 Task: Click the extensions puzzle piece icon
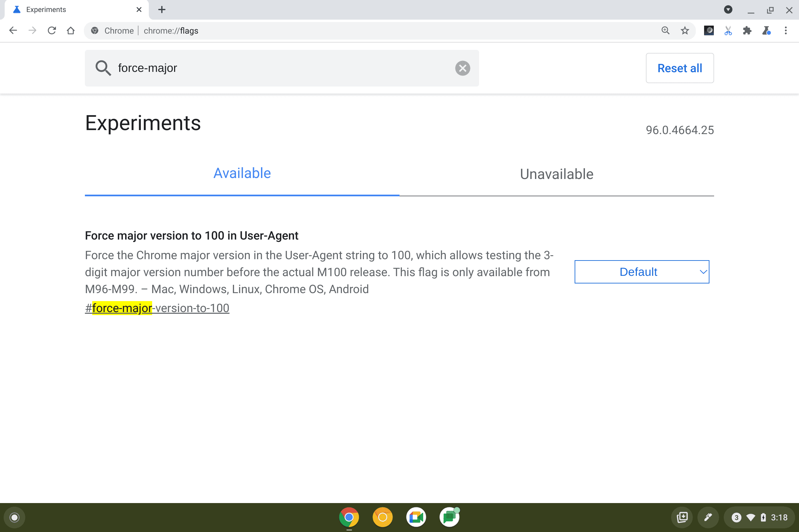(747, 31)
